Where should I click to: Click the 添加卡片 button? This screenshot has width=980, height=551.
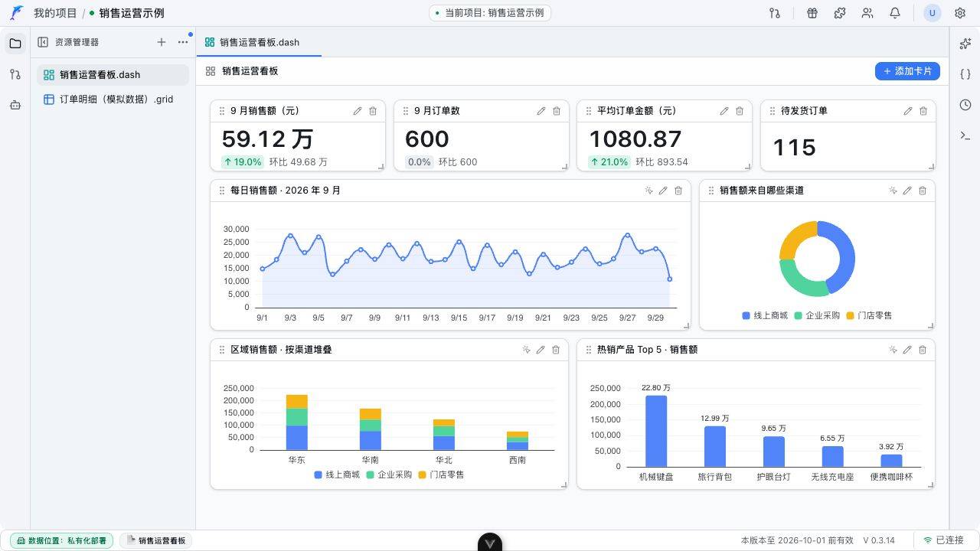pos(907,71)
